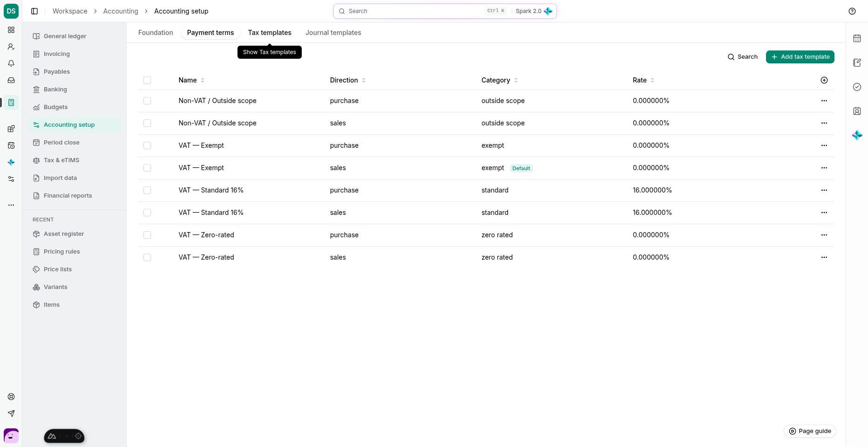Toggle the sidebar panel icon

(34, 11)
